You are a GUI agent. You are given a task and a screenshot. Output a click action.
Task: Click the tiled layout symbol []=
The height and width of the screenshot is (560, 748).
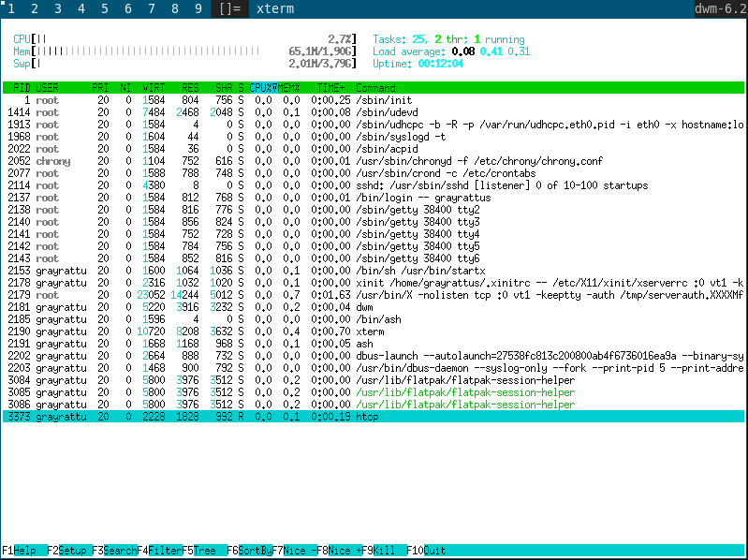coord(230,8)
